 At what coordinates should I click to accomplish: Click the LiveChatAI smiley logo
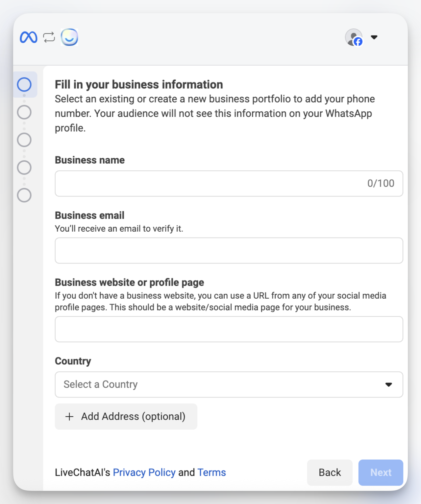[x=69, y=37]
